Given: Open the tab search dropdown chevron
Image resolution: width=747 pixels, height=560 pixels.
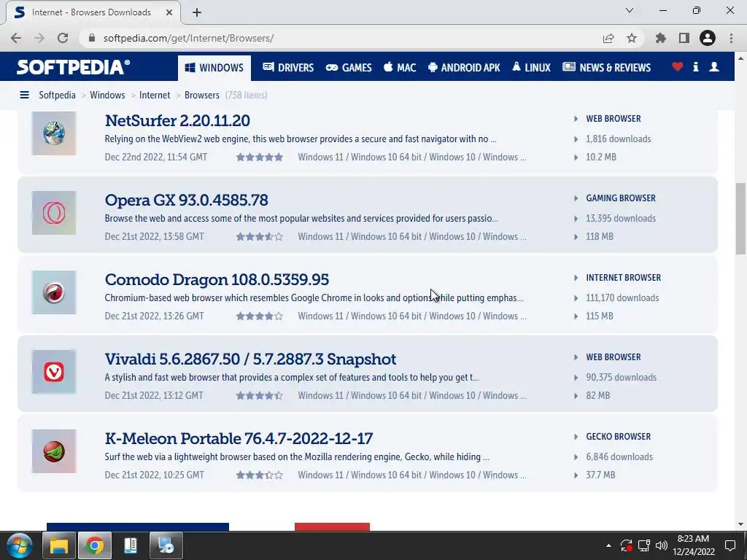Looking at the screenshot, I should [630, 10].
